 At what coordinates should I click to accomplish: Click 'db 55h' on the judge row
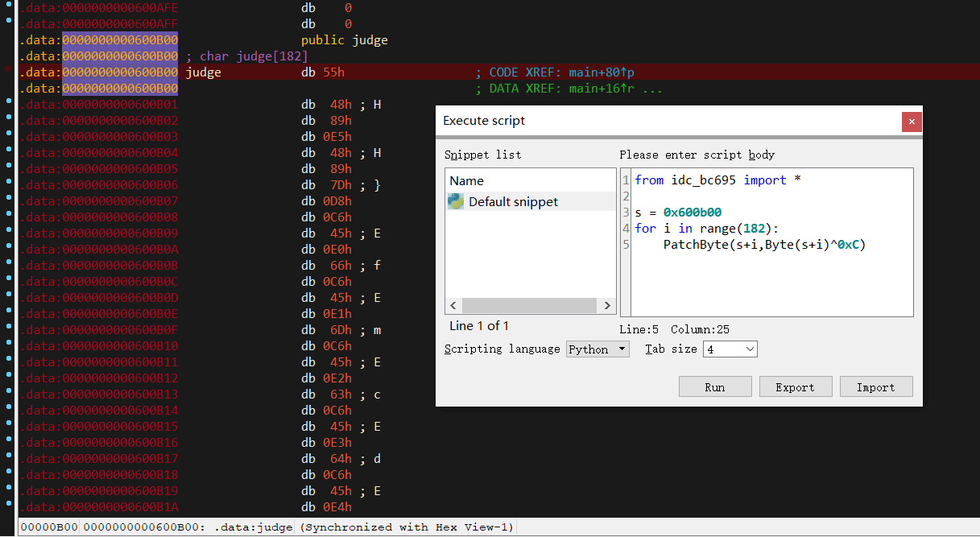click(x=323, y=72)
